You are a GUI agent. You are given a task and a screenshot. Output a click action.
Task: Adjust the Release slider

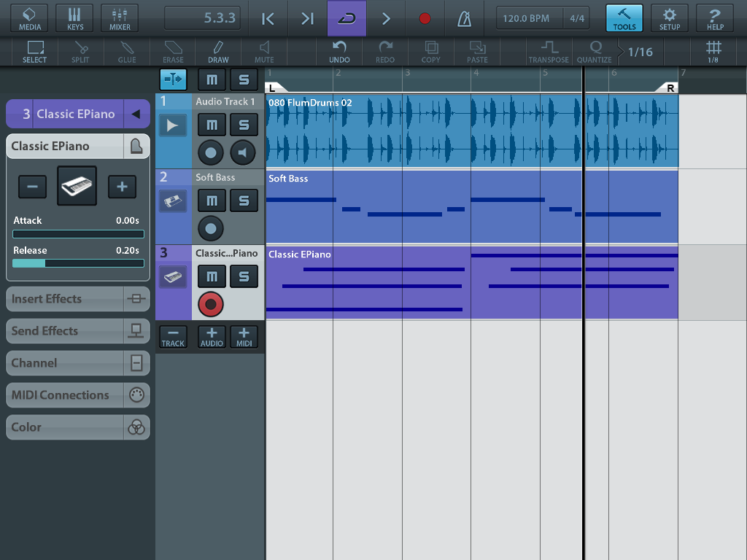coord(78,263)
